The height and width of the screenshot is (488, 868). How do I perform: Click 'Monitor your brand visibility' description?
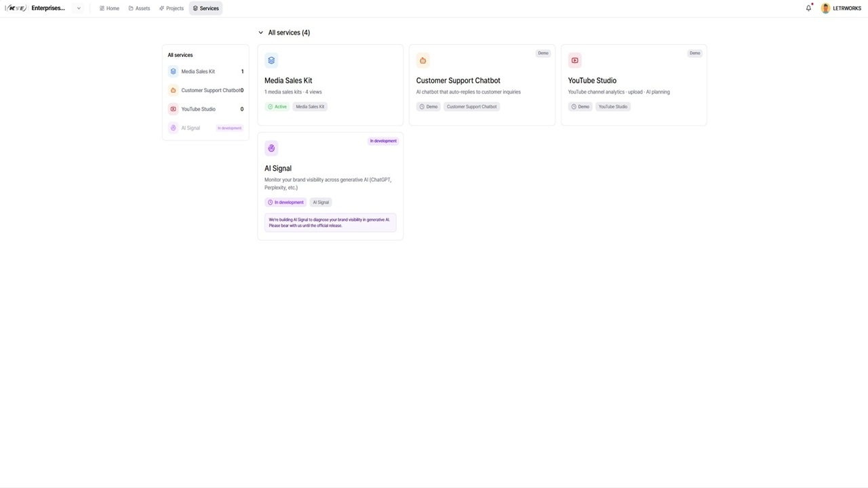click(328, 184)
